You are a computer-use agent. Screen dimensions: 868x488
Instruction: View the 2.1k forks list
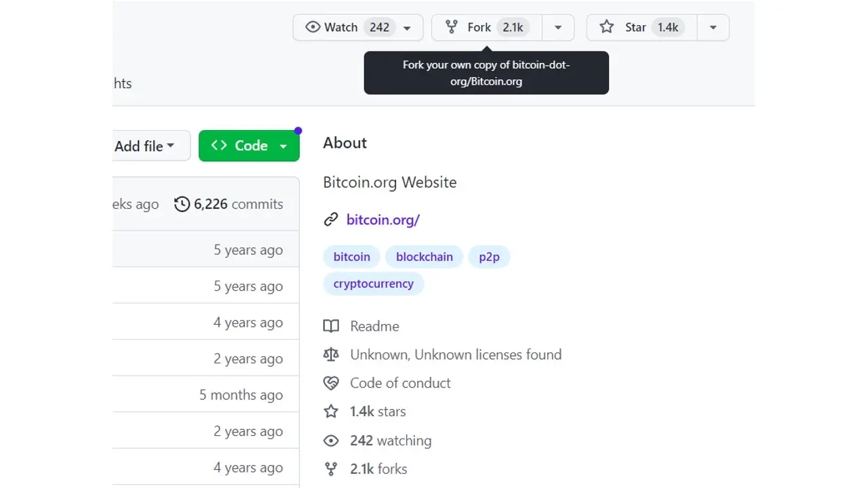click(x=378, y=469)
